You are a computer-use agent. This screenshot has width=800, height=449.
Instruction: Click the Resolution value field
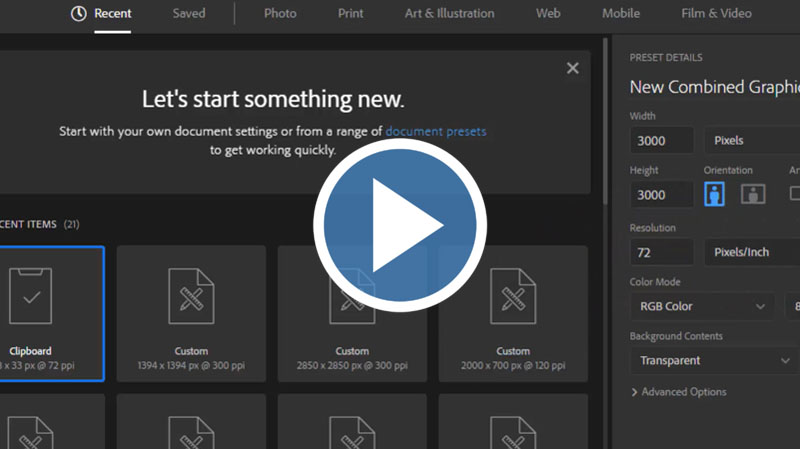click(661, 252)
